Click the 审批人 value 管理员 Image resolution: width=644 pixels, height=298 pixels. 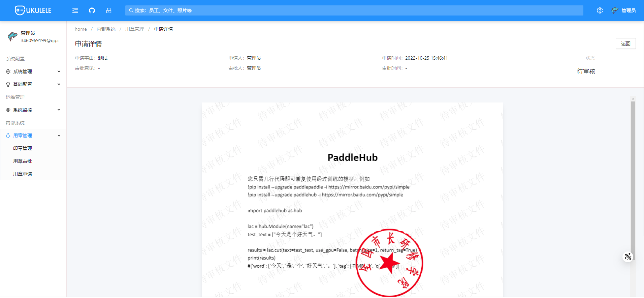(x=254, y=68)
